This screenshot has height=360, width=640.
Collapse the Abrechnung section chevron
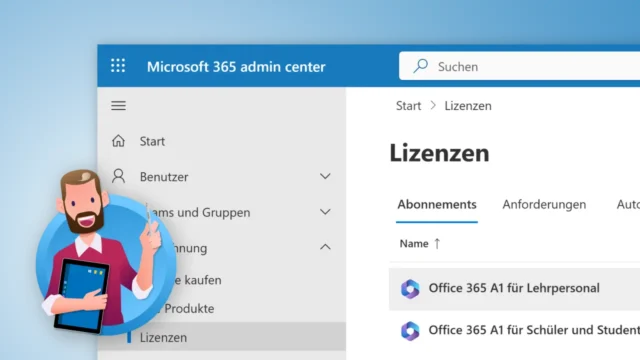pyautogui.click(x=325, y=247)
